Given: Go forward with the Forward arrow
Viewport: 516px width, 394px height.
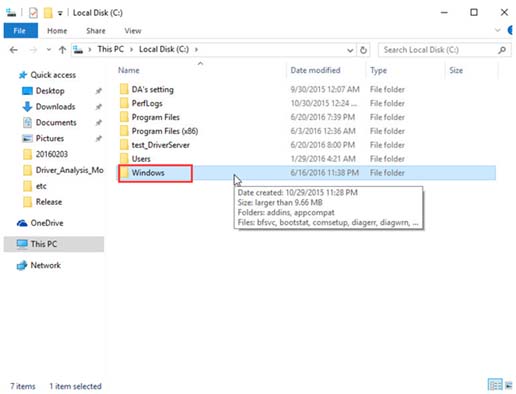Looking at the screenshot, I should pyautogui.click(x=33, y=50).
